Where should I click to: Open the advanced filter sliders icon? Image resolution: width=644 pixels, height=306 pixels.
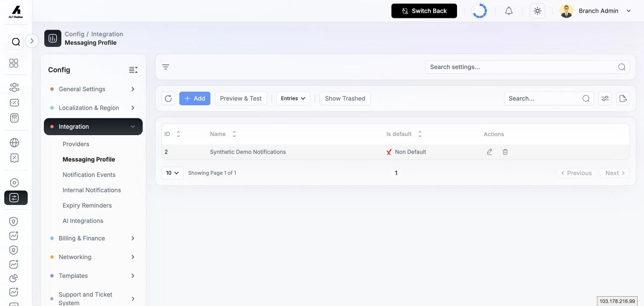605,98
